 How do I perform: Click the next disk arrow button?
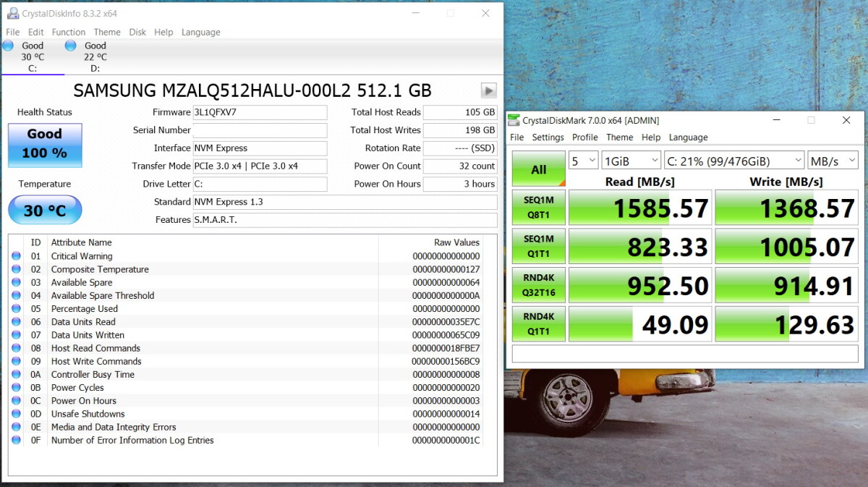coord(489,90)
